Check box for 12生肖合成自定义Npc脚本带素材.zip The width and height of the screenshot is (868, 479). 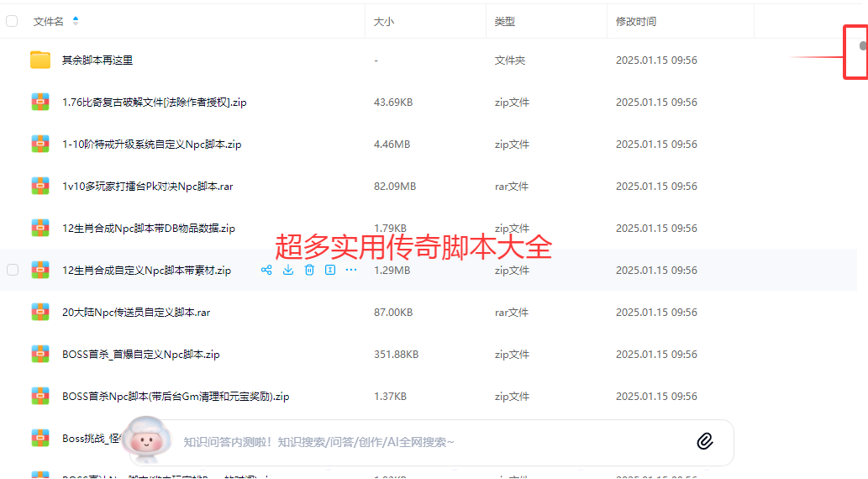12,270
